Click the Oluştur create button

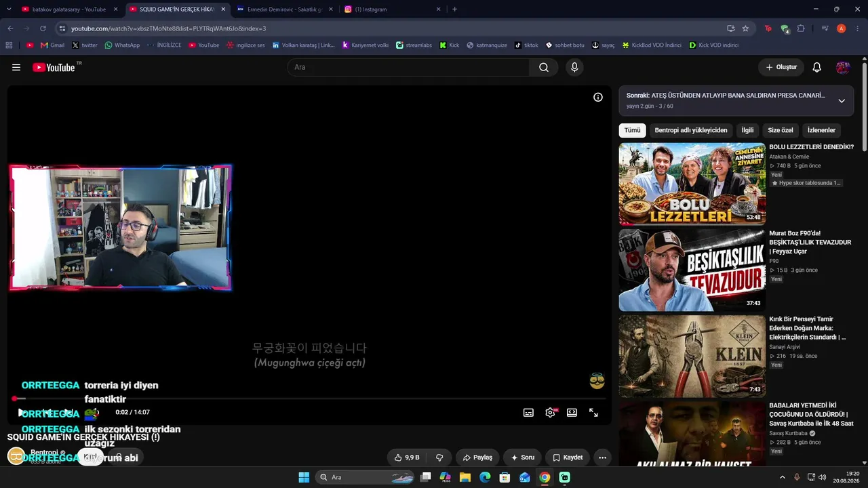(781, 67)
